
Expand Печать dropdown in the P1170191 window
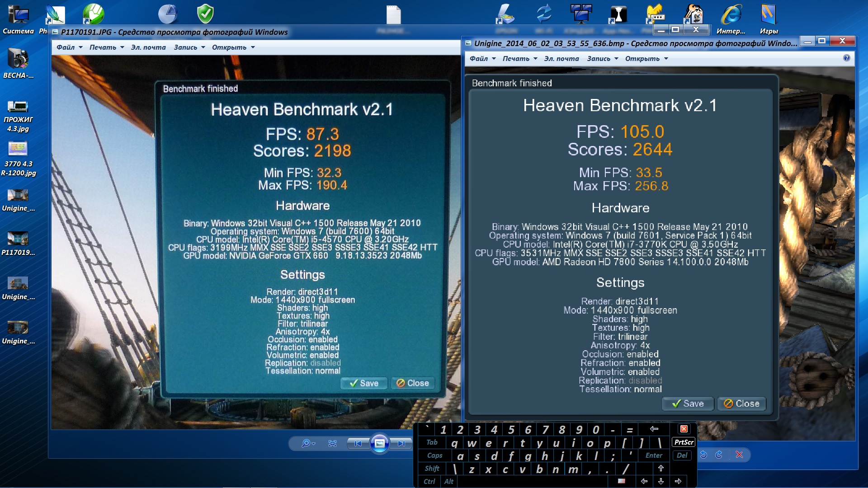(x=107, y=47)
